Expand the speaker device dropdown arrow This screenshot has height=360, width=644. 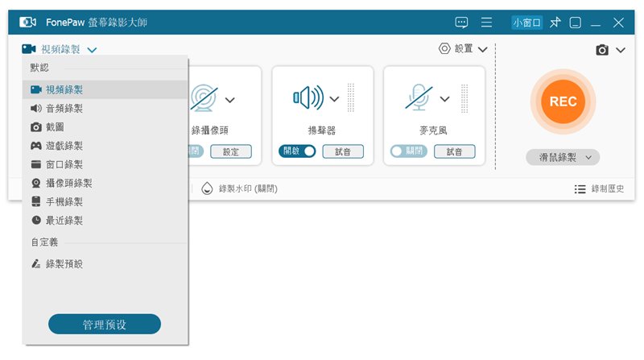click(334, 99)
